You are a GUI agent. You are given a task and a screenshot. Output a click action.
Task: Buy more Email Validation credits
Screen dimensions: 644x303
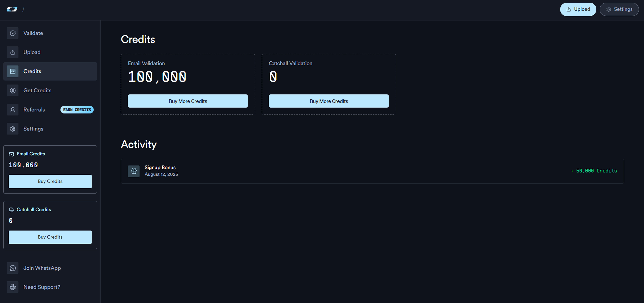pyautogui.click(x=188, y=101)
